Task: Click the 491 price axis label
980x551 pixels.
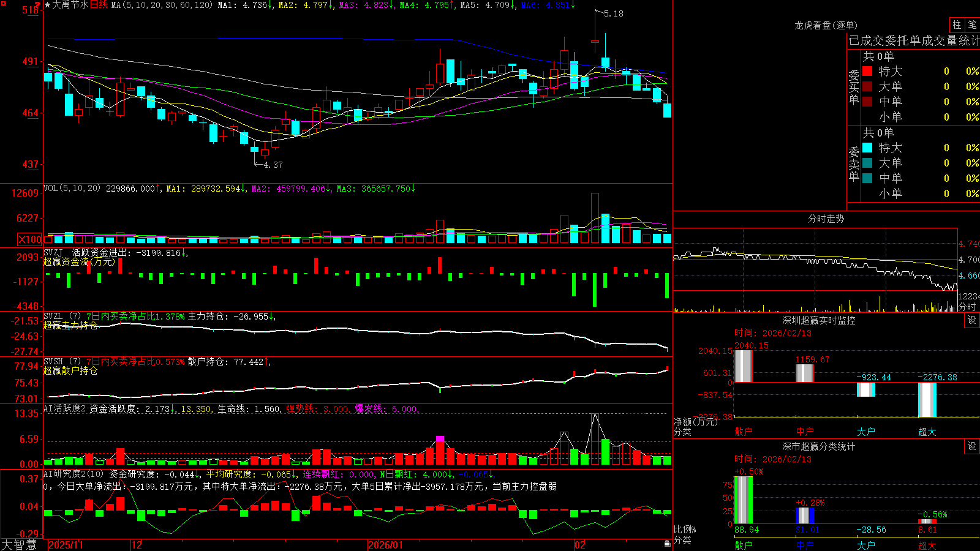Action: [30, 62]
